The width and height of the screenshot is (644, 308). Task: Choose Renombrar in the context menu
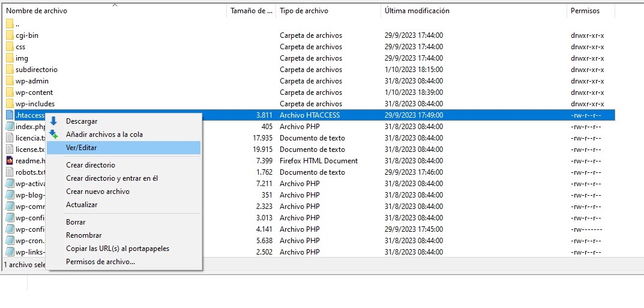click(83, 235)
